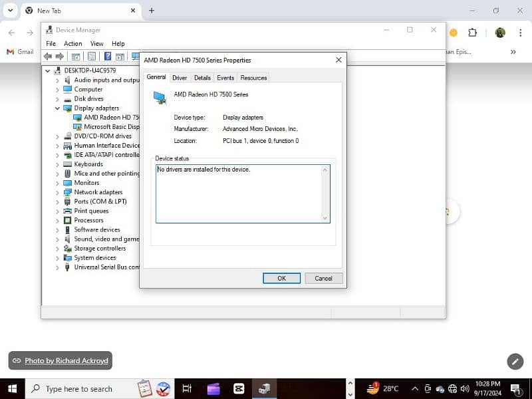Click Cancel in properties dialog
532x399 pixels.
click(x=323, y=278)
